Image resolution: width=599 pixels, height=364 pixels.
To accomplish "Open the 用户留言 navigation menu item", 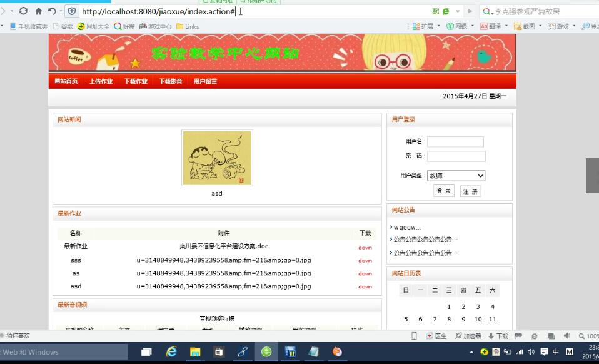I will tap(205, 81).
